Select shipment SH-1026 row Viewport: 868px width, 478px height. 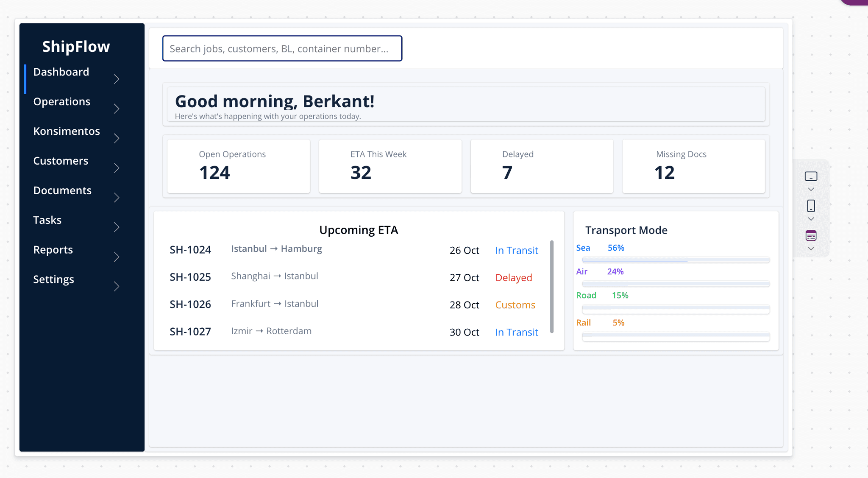click(x=354, y=305)
